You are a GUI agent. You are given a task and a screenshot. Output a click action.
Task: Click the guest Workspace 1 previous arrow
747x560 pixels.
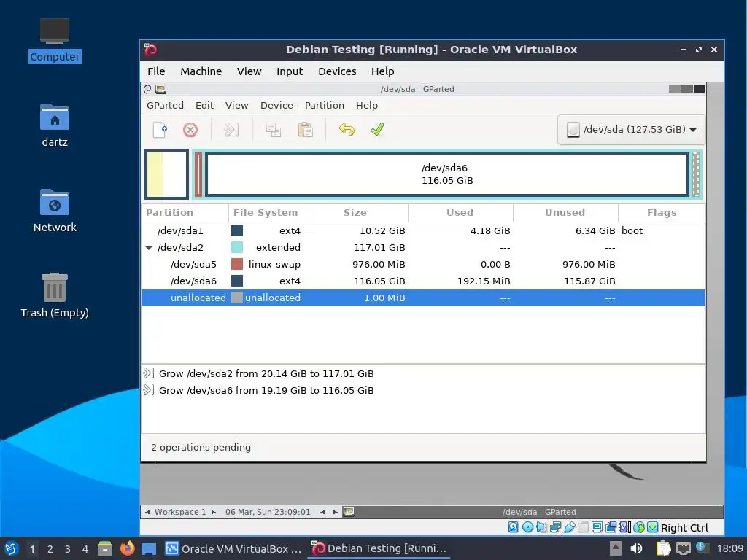(147, 512)
